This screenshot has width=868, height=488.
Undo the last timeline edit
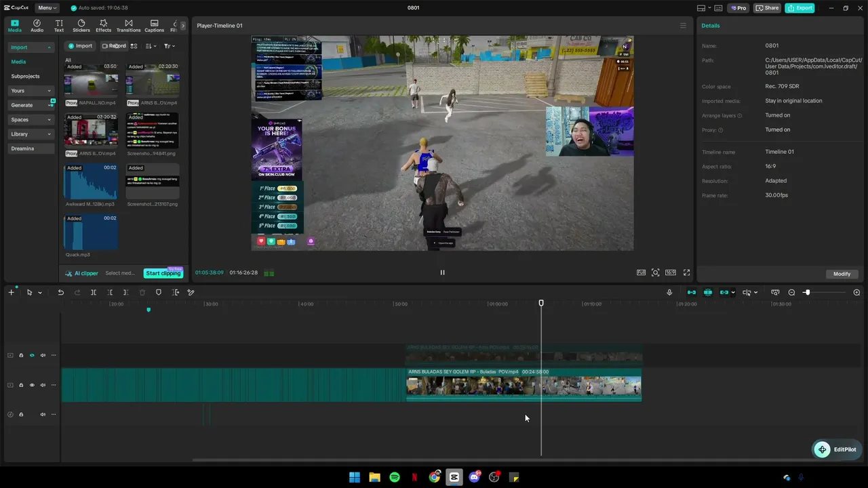[60, 292]
